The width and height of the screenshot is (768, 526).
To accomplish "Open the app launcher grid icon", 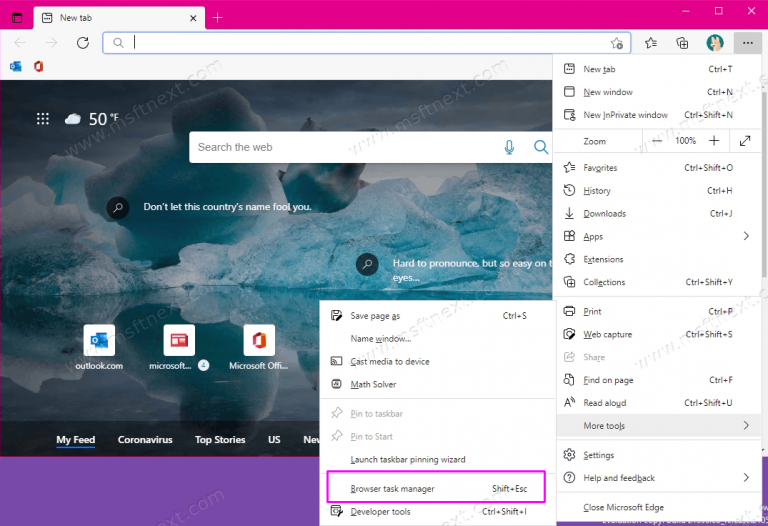I will tap(43, 119).
